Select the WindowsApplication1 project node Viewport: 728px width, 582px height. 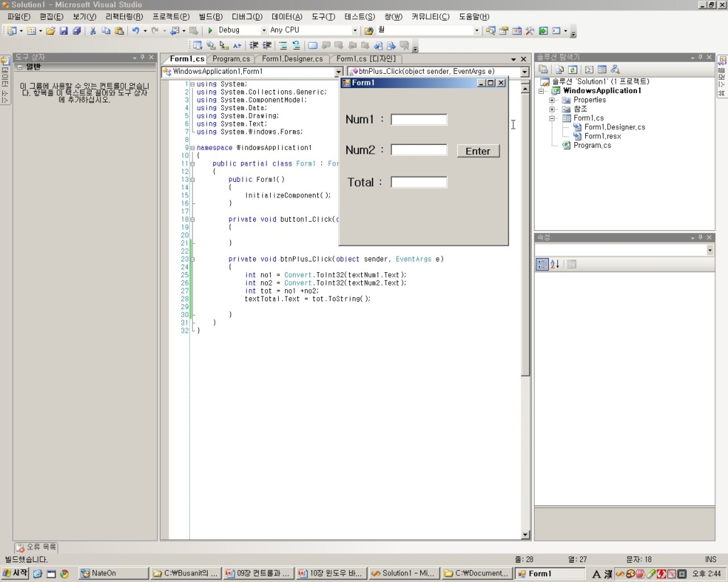601,91
